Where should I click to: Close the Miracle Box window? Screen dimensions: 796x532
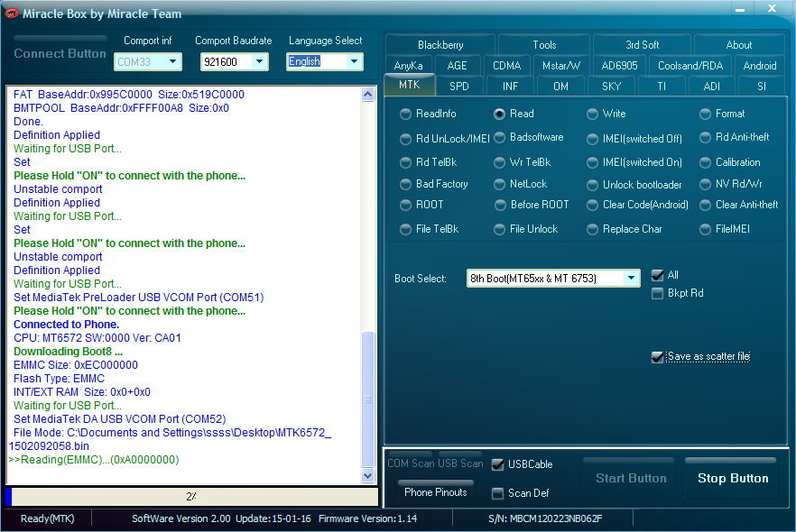point(772,8)
